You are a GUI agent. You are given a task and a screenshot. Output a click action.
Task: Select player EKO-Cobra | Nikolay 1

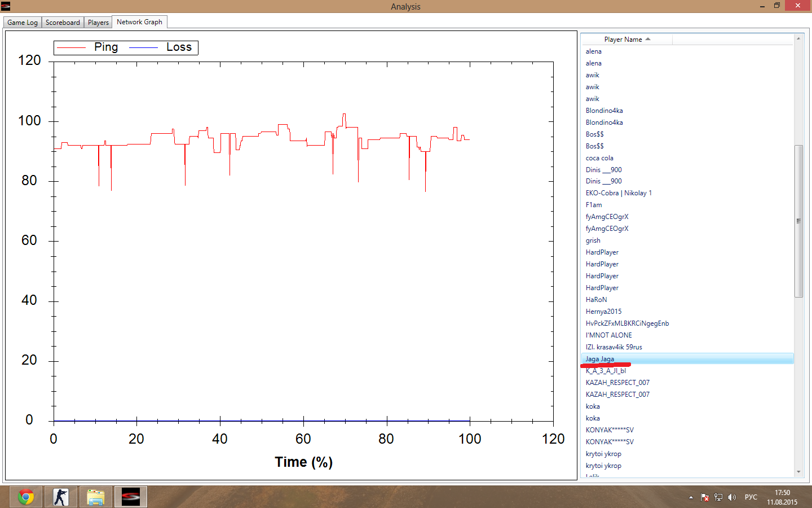(x=687, y=193)
